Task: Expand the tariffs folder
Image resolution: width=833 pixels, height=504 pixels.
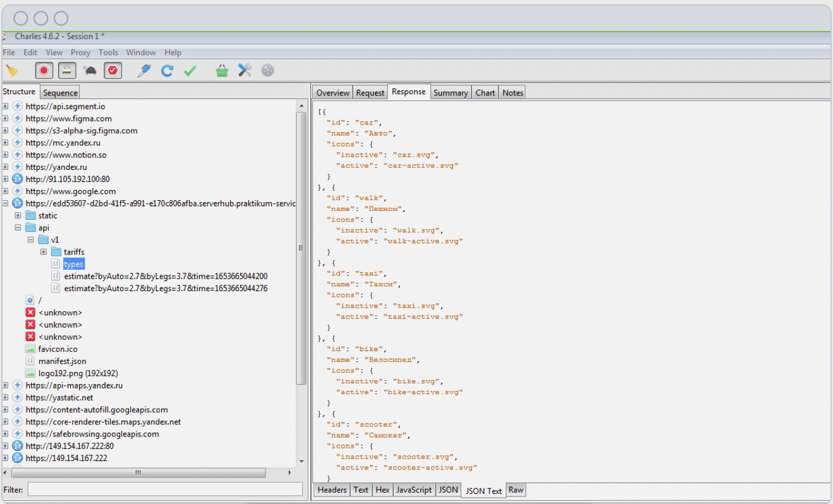Action: click(x=44, y=252)
